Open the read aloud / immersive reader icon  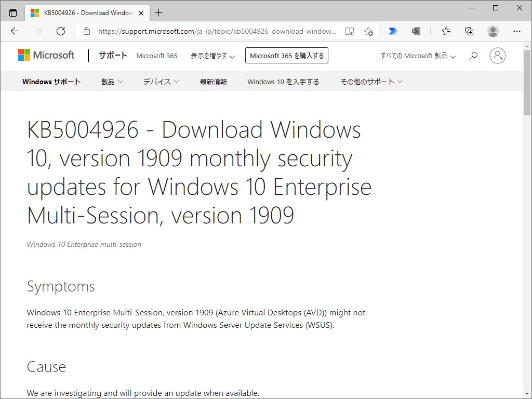point(350,31)
